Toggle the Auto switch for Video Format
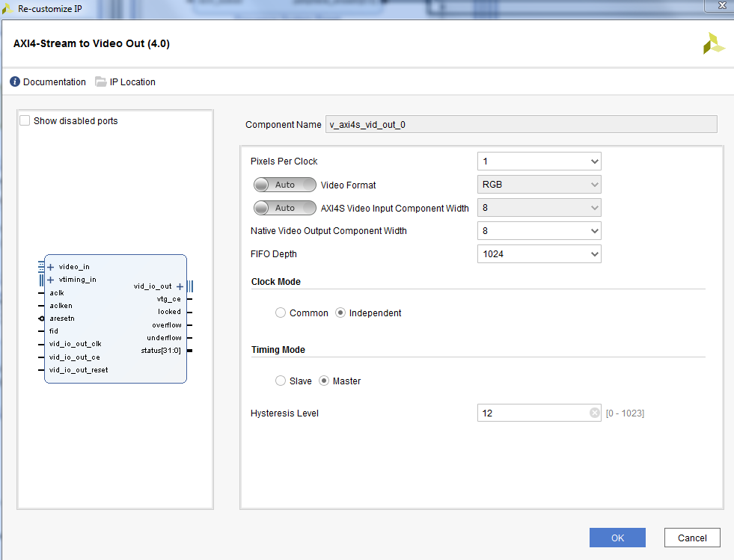Image resolution: width=734 pixels, height=560 pixels. [x=284, y=185]
